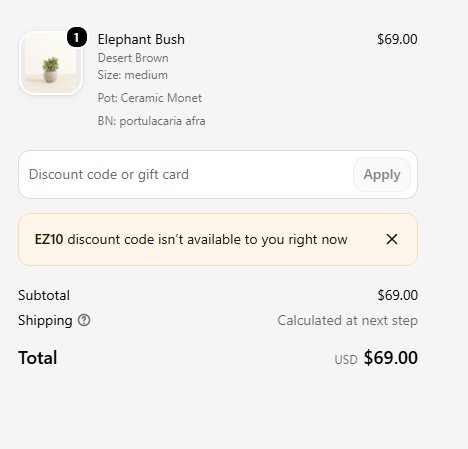Click the Total label
Screen dimensions: 468x449
click(38, 358)
